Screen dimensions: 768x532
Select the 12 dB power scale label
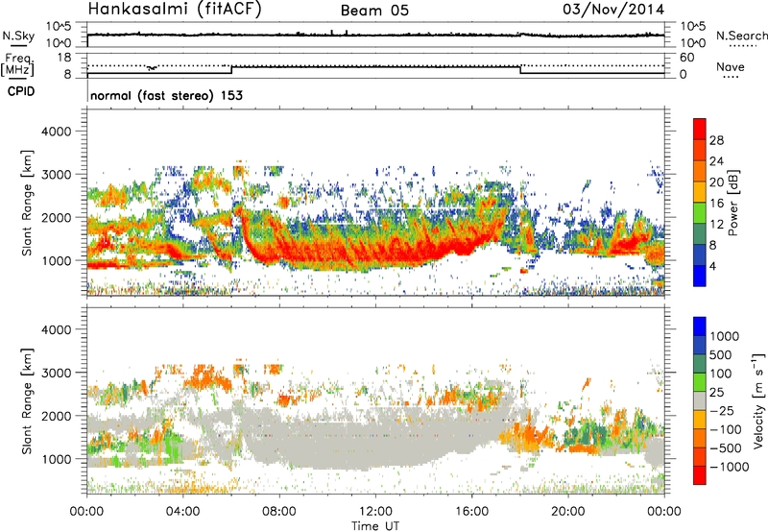click(x=716, y=225)
